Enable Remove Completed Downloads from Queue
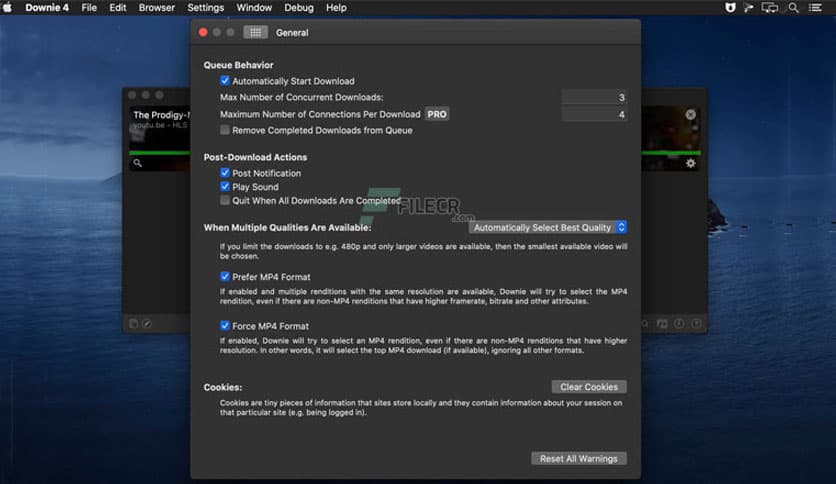 (225, 130)
